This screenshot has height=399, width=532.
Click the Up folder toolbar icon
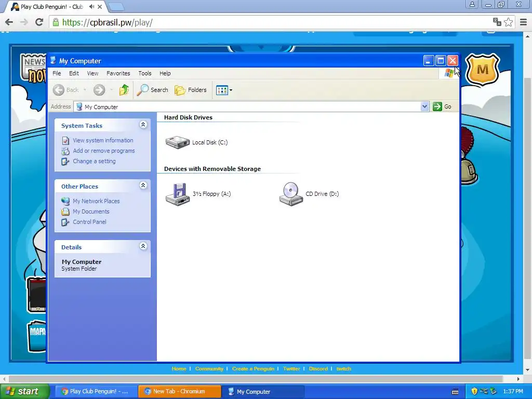(124, 90)
